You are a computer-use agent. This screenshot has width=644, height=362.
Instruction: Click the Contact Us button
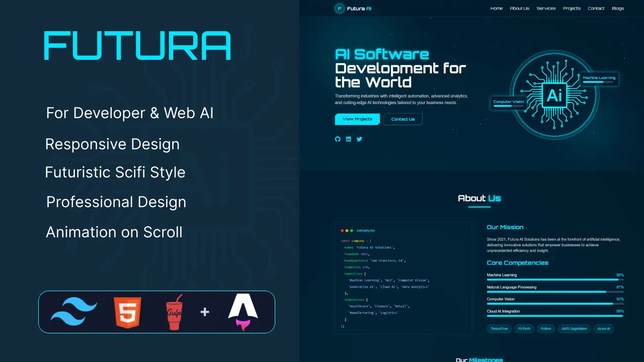coord(403,119)
